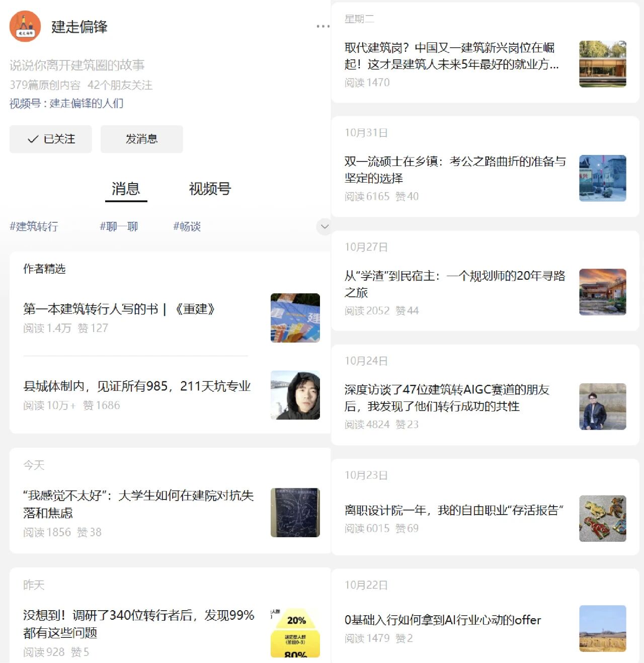Select the #畅谈 topic tag
Viewport: 644px width, 663px height.
pos(187,226)
